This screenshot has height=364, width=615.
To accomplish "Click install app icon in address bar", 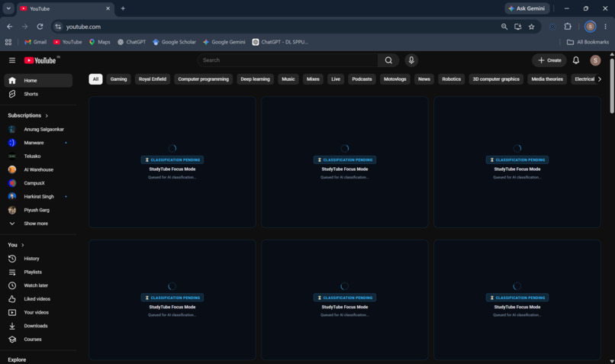I will (518, 27).
